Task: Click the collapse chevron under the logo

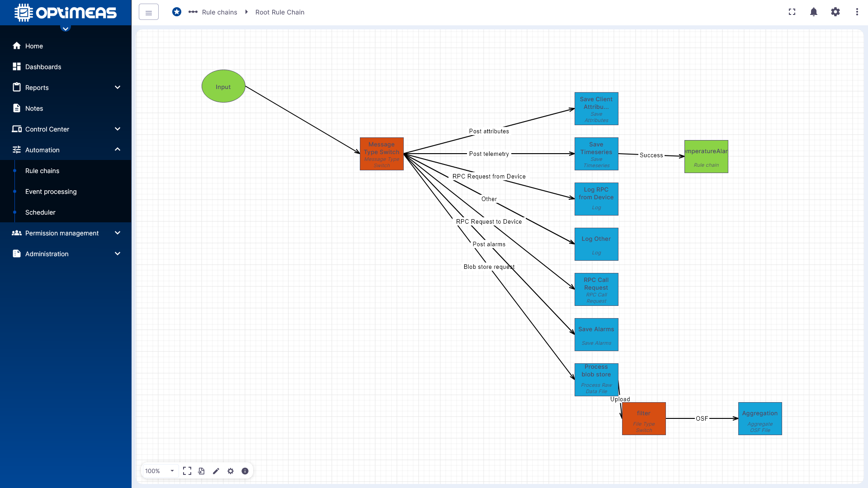Action: click(x=66, y=28)
